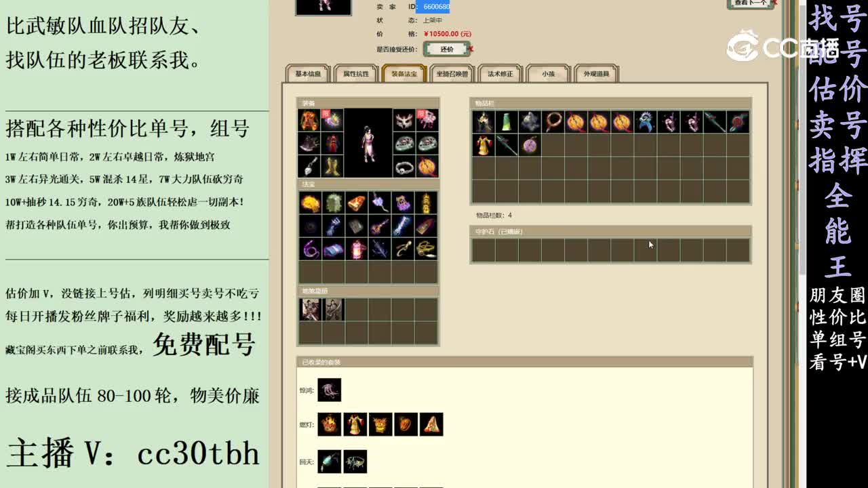Image resolution: width=868 pixels, height=488 pixels.
Task: Select the yellow robe inventory item
Action: coord(484,145)
